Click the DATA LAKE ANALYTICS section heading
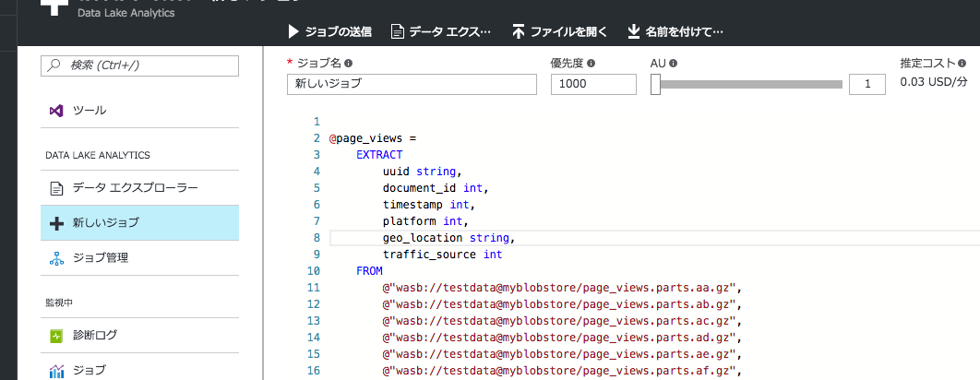The image size is (980, 380). tap(98, 154)
